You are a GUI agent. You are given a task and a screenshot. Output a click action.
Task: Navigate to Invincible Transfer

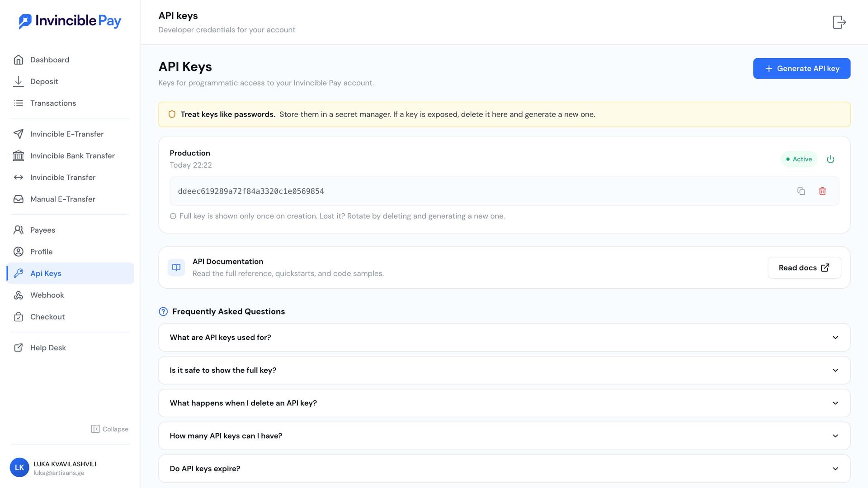70,177
